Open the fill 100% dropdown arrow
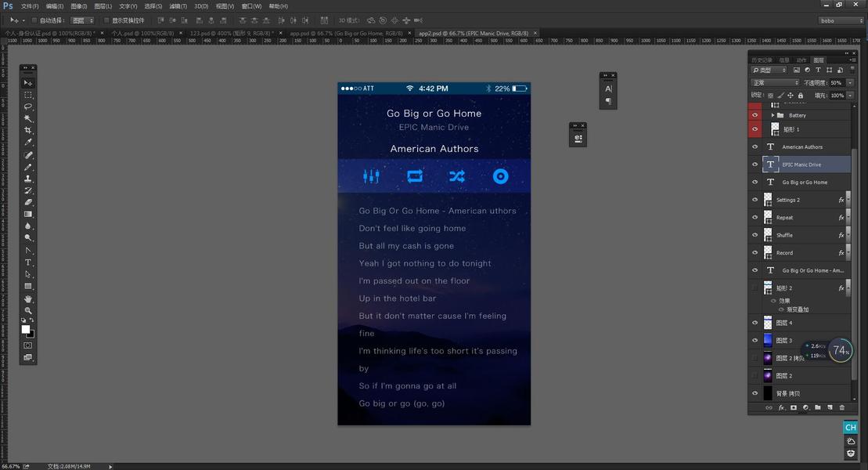Viewport: 868px width, 470px height. (x=850, y=96)
